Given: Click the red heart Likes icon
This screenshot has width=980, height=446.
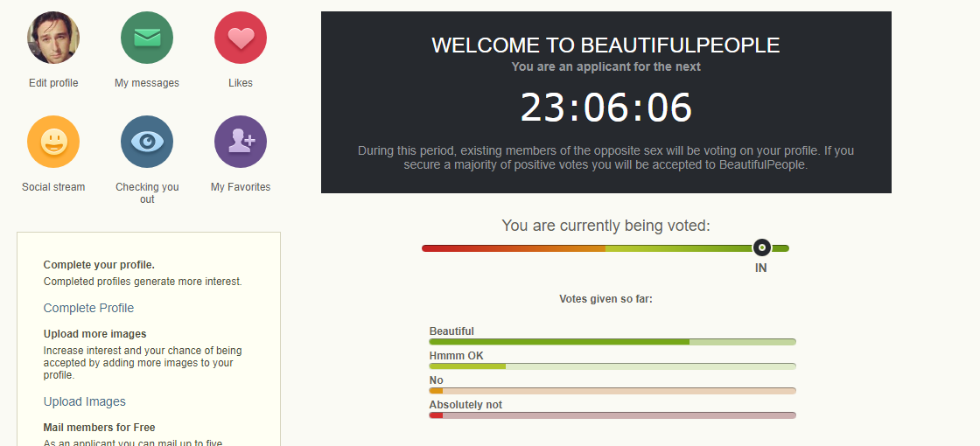Looking at the screenshot, I should [241, 38].
